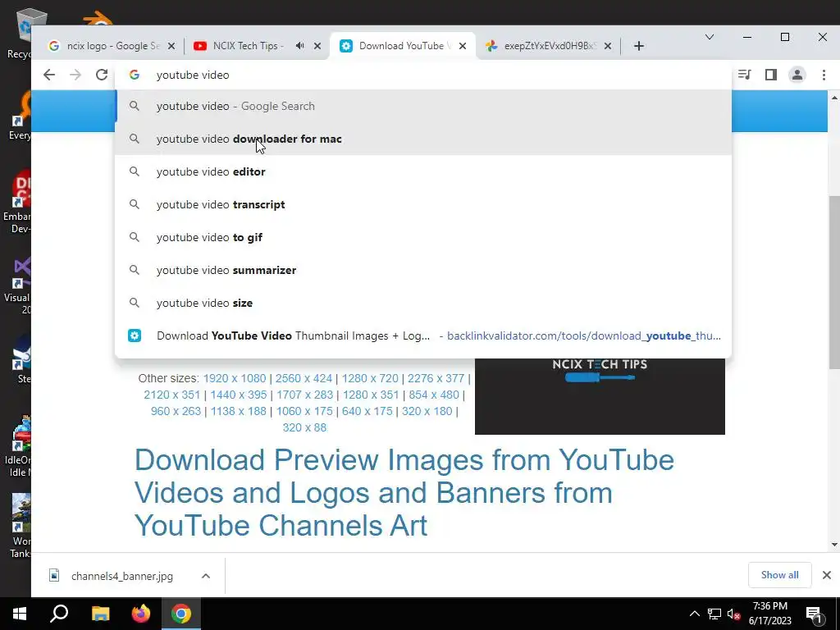Open a new tab with the plus button
Screen dimensions: 840x630
click(638, 46)
